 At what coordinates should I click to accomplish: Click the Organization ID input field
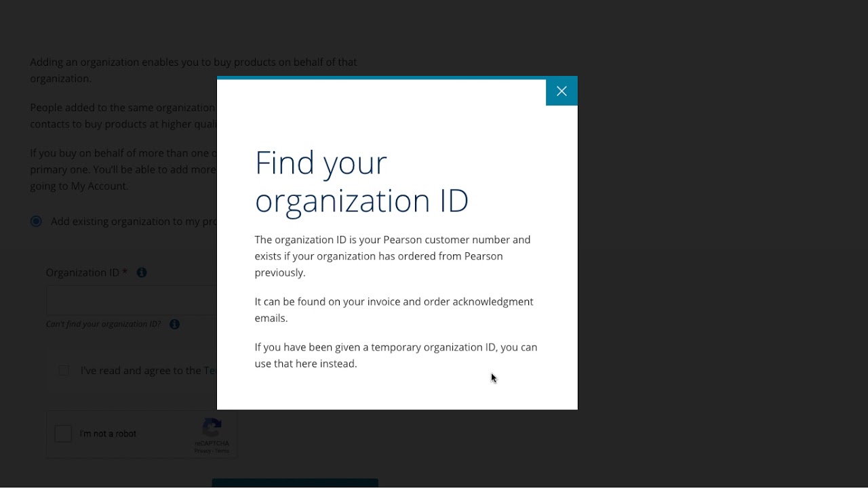[132, 300]
